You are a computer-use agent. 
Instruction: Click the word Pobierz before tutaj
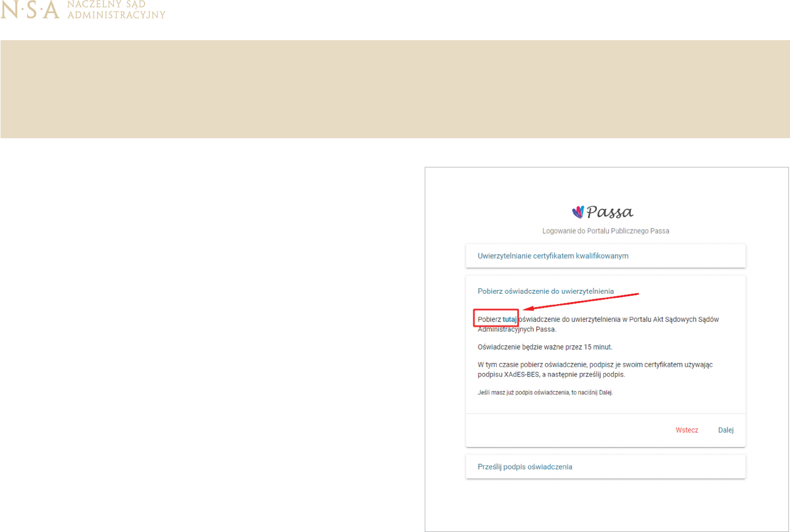[489, 319]
